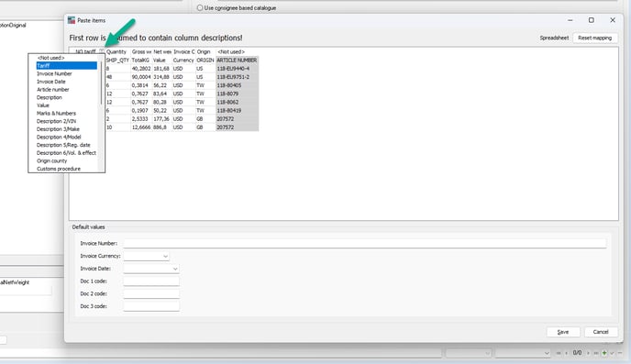Focus the Doc 3 code field
This screenshot has height=364, width=631.
[151, 306]
